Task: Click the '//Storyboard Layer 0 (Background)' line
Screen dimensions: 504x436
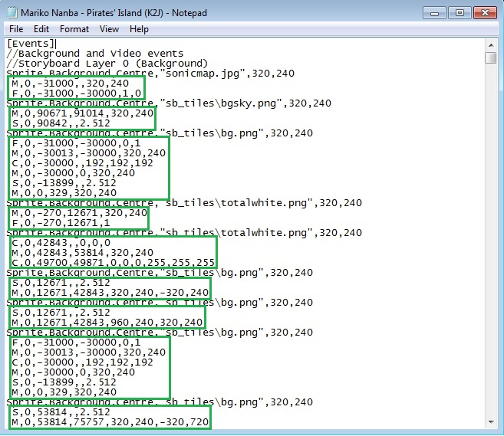Action: point(107,64)
